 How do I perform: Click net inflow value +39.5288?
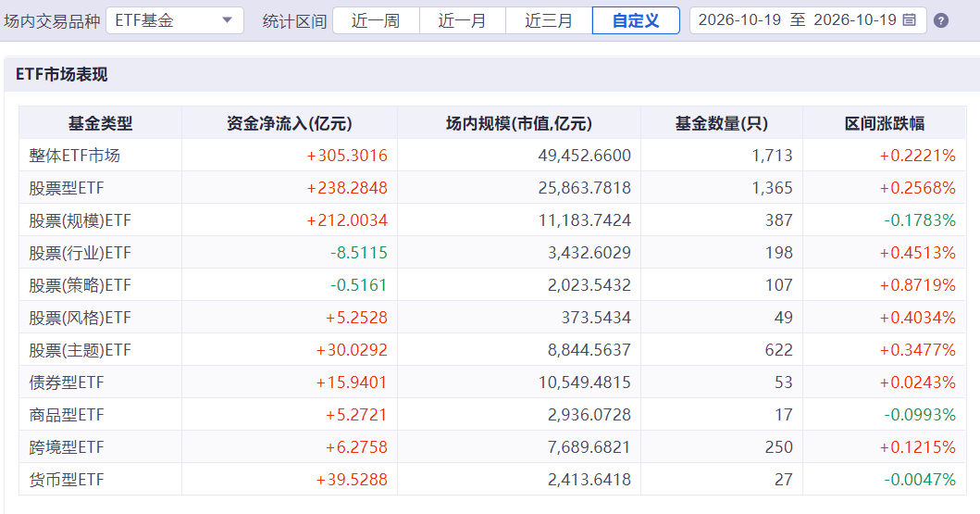[352, 480]
